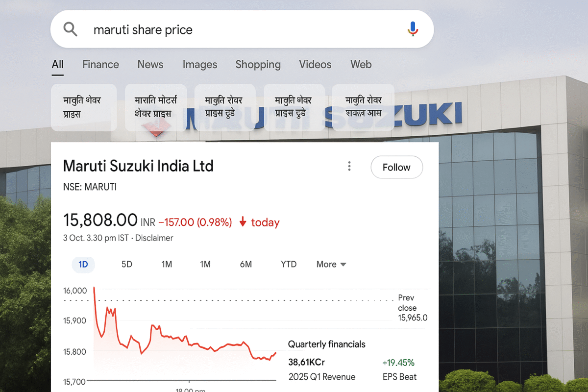
Task: Click the red downward price arrow indicator
Action: 243,222
